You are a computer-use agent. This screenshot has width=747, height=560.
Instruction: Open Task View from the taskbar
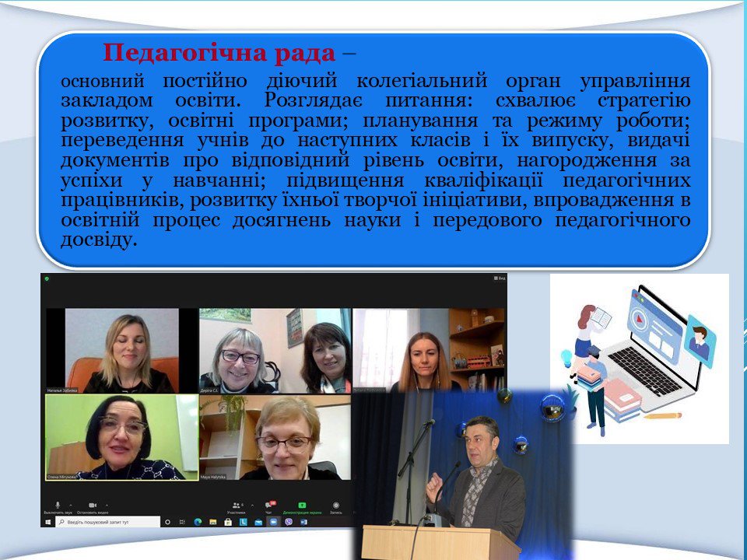182,522
